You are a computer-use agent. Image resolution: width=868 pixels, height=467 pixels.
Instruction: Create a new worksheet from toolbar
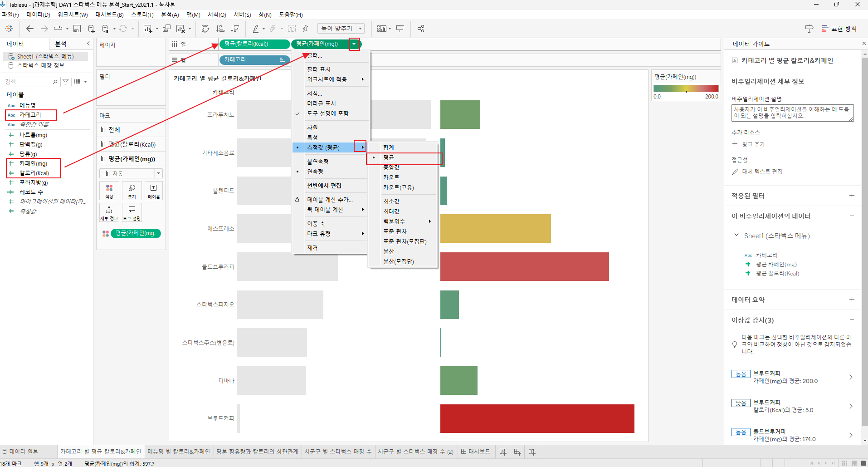[x=148, y=29]
